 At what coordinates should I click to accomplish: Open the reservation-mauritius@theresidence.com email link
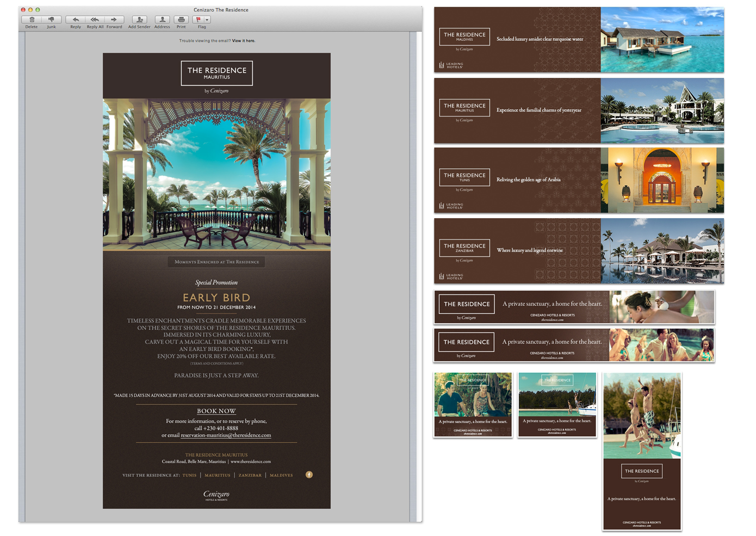(x=226, y=435)
